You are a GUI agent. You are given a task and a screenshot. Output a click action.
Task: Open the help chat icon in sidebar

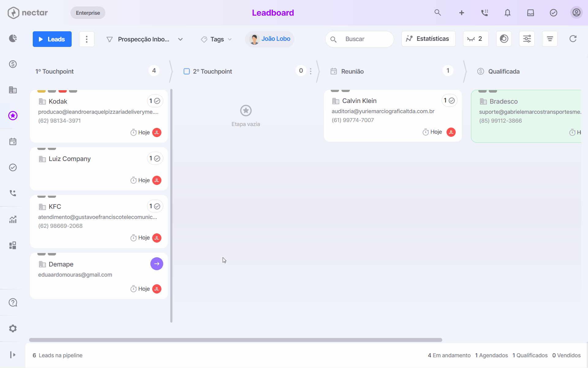coord(13,303)
